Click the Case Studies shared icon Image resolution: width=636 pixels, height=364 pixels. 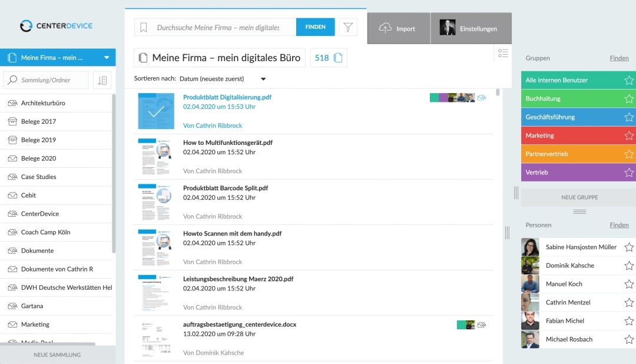pos(12,177)
